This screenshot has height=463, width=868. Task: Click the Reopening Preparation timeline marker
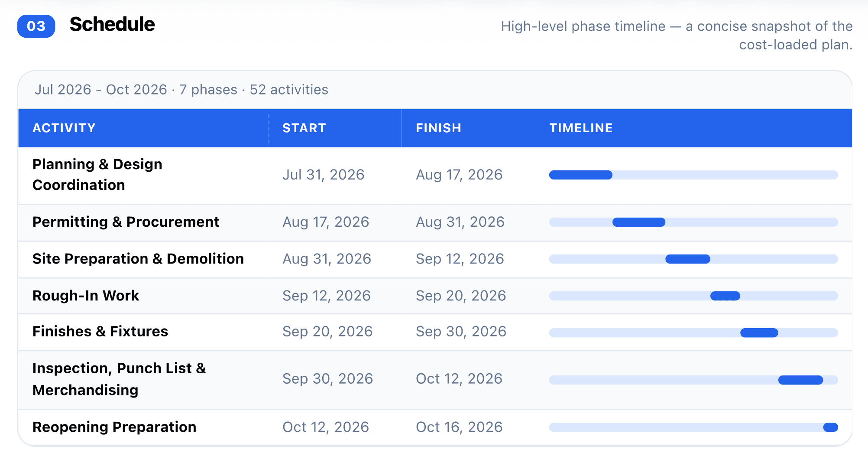(830, 427)
